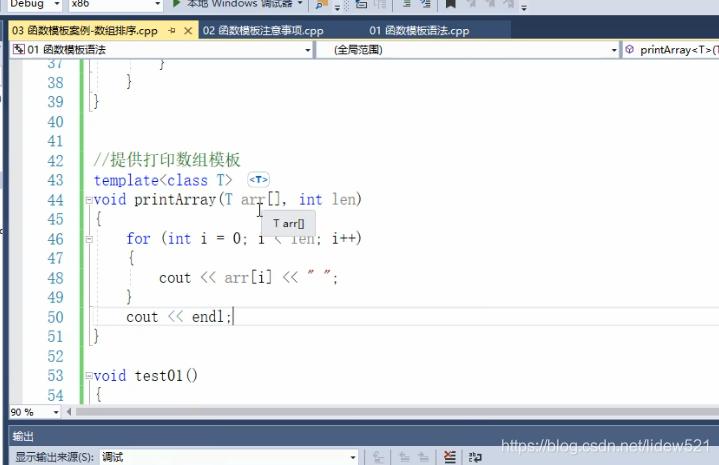Pin the 03 函数模板案例-数组排序.cpp tab
Viewport: 719px width, 465px height.
pos(172,31)
